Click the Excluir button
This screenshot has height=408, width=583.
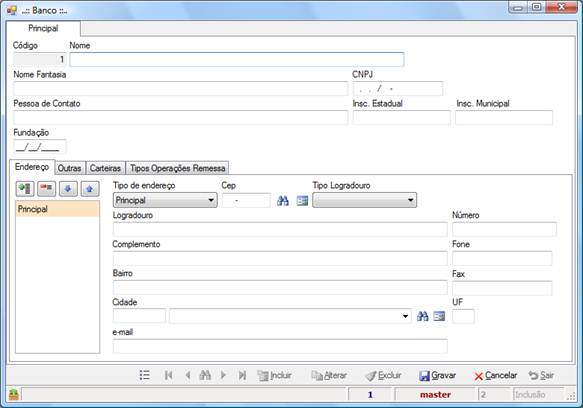[x=383, y=376]
